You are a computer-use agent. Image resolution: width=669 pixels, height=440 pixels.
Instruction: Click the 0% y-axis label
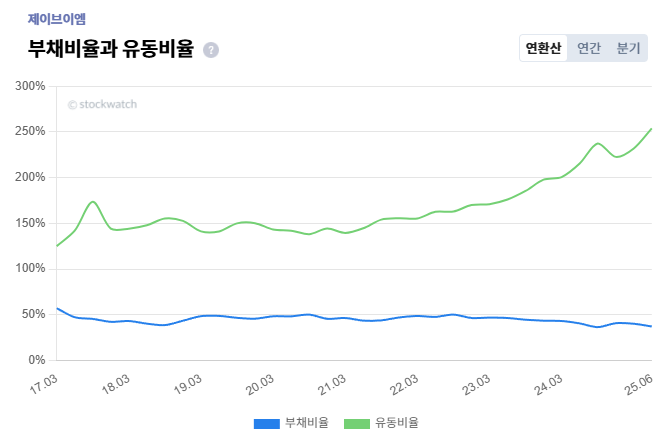tap(37, 360)
